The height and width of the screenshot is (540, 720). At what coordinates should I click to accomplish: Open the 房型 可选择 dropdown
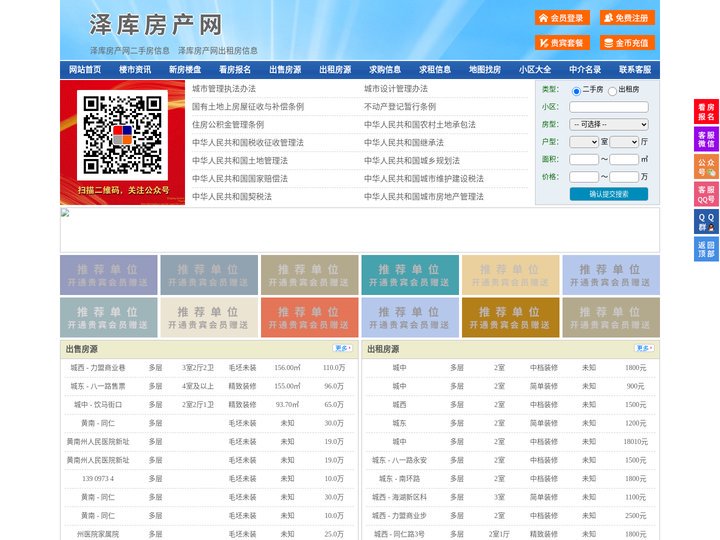coord(609,124)
